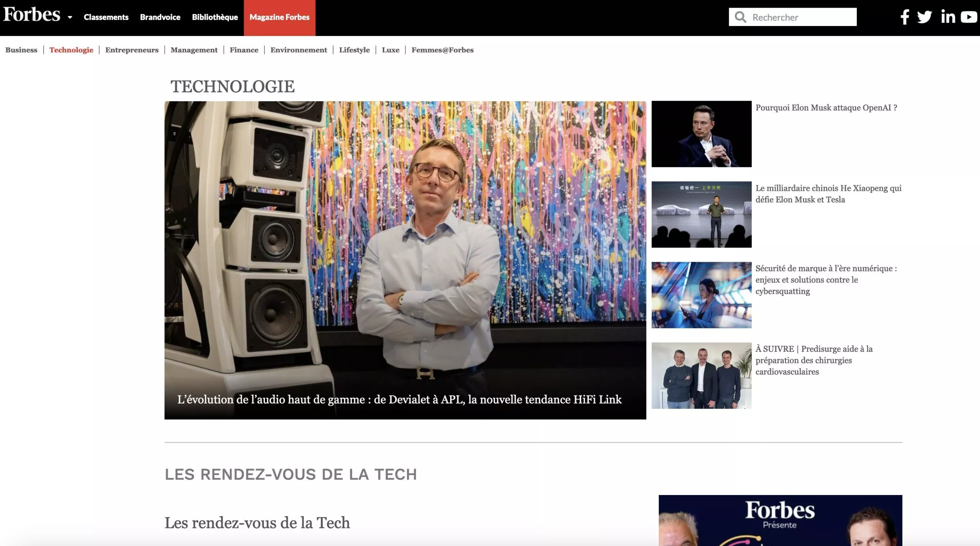The width and height of the screenshot is (980, 546).
Task: Go to the Business category
Action: tap(21, 50)
